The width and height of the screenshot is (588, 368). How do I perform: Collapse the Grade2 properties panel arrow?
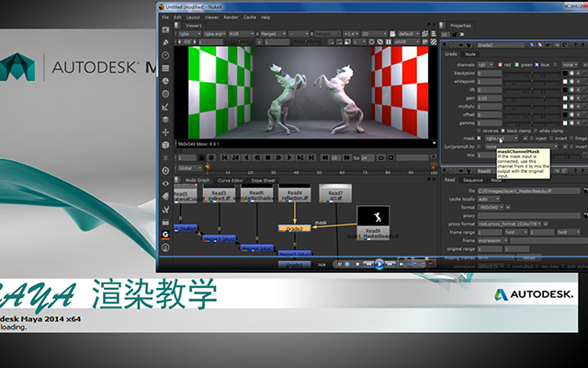coord(445,45)
